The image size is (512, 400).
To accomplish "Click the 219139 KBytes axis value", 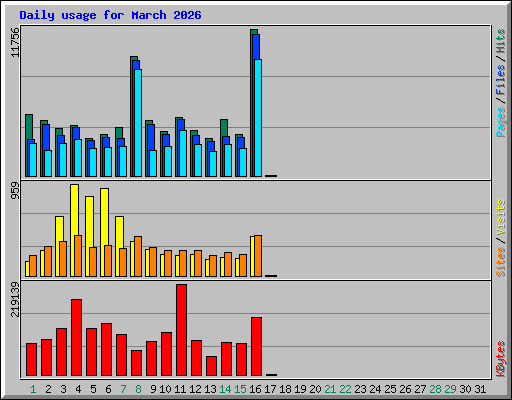I will [15, 299].
